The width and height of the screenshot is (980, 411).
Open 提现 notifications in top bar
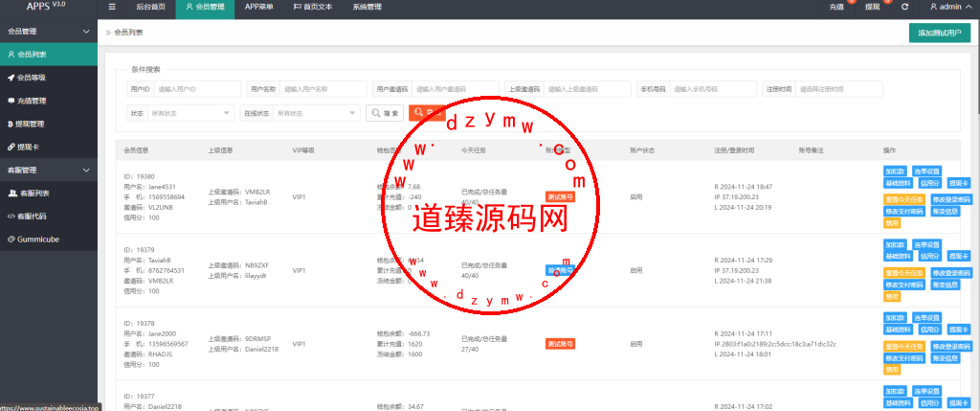click(873, 8)
